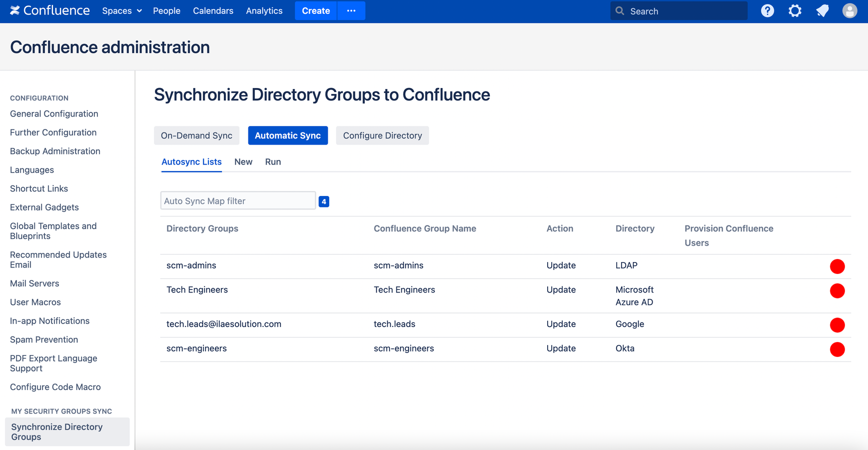The width and height of the screenshot is (868, 450).
Task: Open Recommended Updates Email link
Action: click(58, 259)
